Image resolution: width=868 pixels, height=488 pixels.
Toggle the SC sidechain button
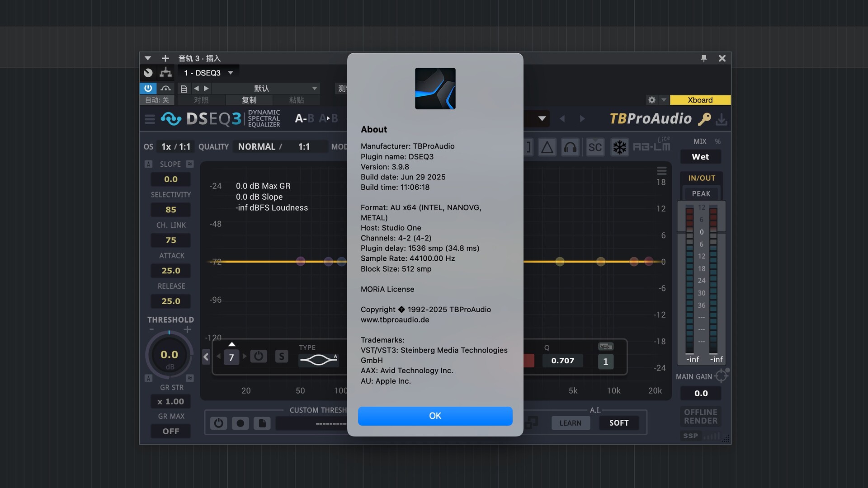pyautogui.click(x=595, y=147)
